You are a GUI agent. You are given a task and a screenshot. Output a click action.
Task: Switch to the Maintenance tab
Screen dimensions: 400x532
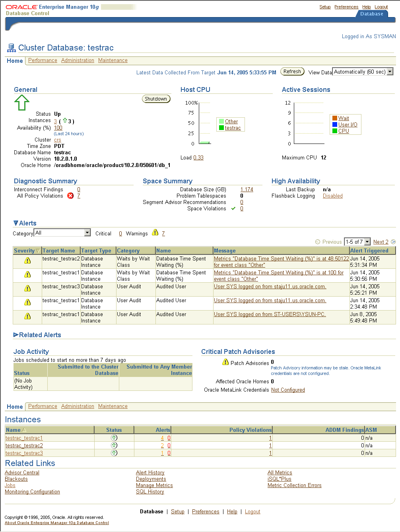pos(113,60)
